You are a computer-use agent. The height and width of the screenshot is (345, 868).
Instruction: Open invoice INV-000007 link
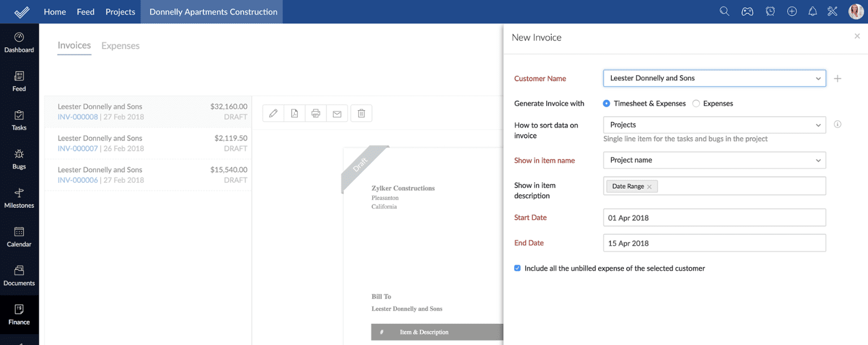tap(78, 148)
